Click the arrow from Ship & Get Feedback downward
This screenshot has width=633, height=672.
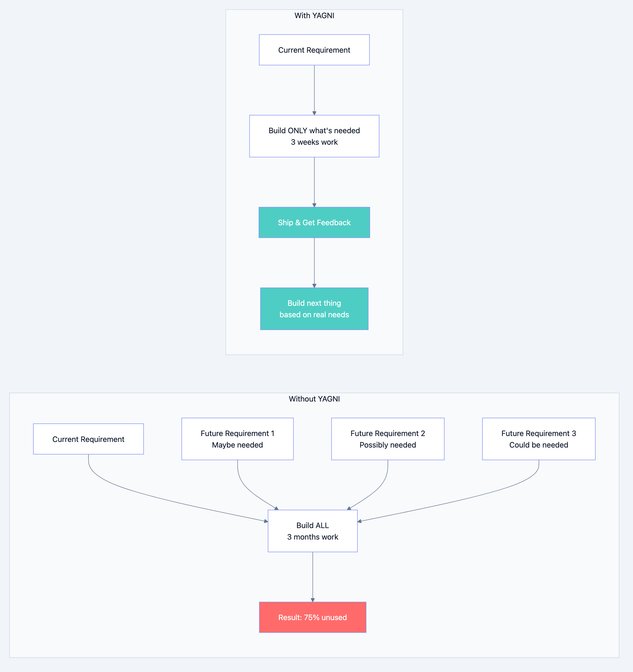314,262
